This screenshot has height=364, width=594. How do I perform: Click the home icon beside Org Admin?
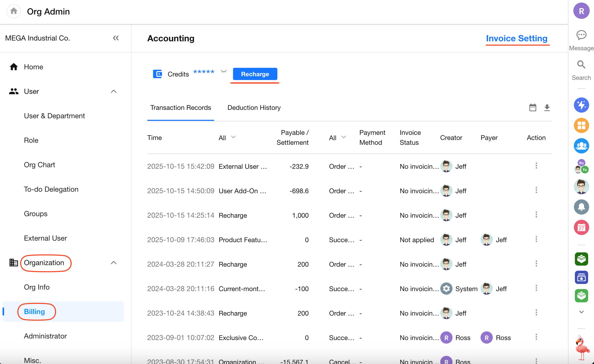tap(14, 11)
